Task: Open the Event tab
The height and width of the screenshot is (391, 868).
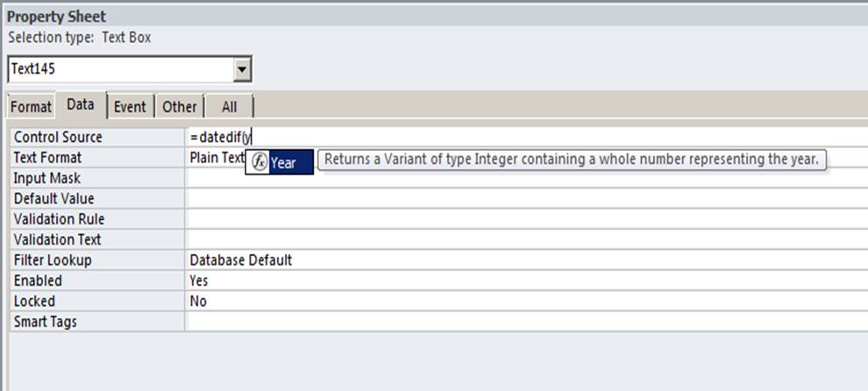Action: tap(130, 106)
